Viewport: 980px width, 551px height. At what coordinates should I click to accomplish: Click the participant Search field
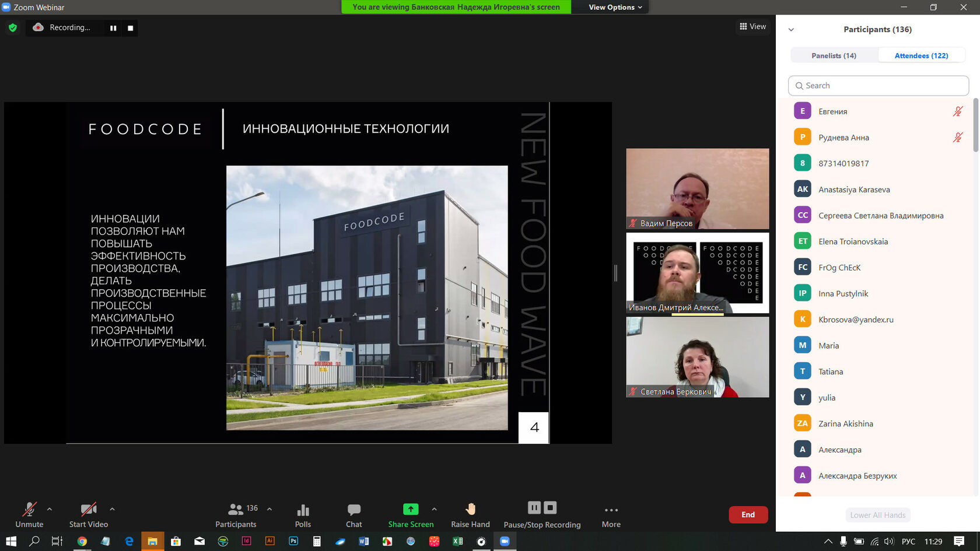(x=878, y=86)
